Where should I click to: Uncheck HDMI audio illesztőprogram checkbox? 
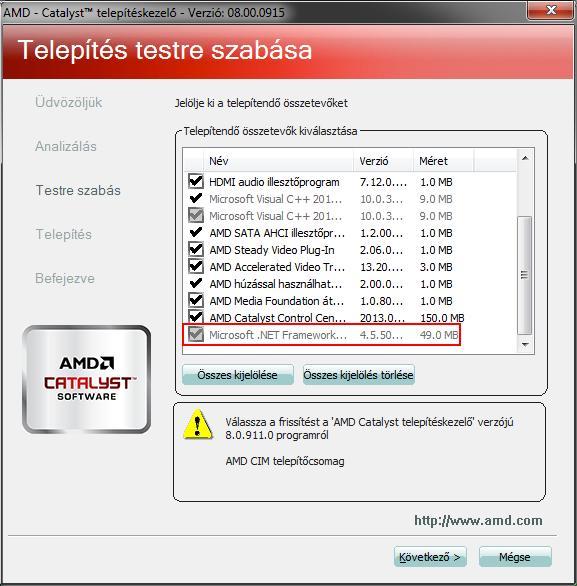(196, 182)
